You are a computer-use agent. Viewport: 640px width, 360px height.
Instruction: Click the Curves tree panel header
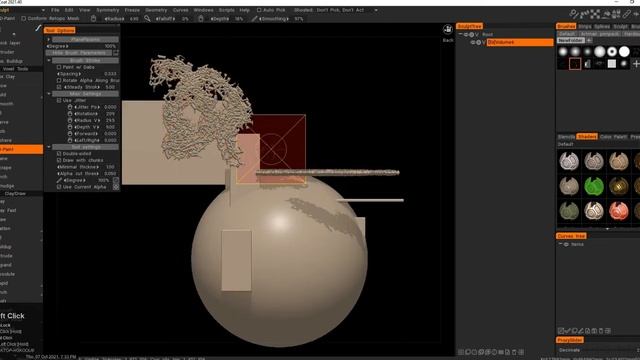[571, 236]
